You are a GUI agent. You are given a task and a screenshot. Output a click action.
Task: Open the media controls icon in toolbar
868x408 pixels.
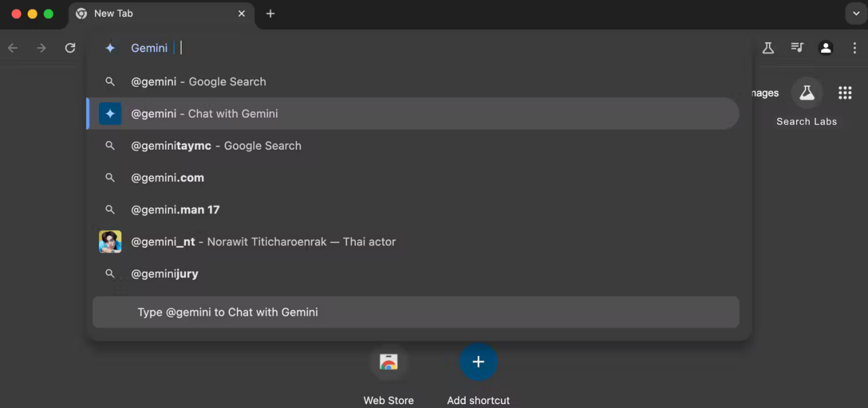[797, 47]
